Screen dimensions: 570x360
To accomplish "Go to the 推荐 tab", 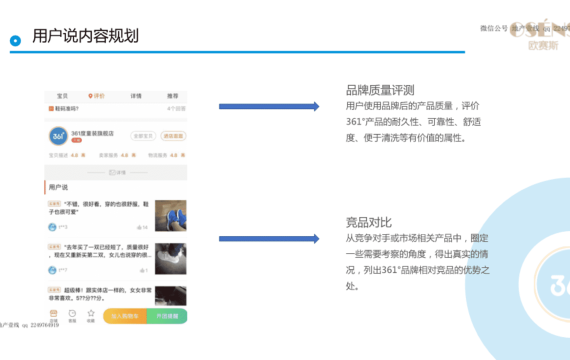I will pos(173,96).
